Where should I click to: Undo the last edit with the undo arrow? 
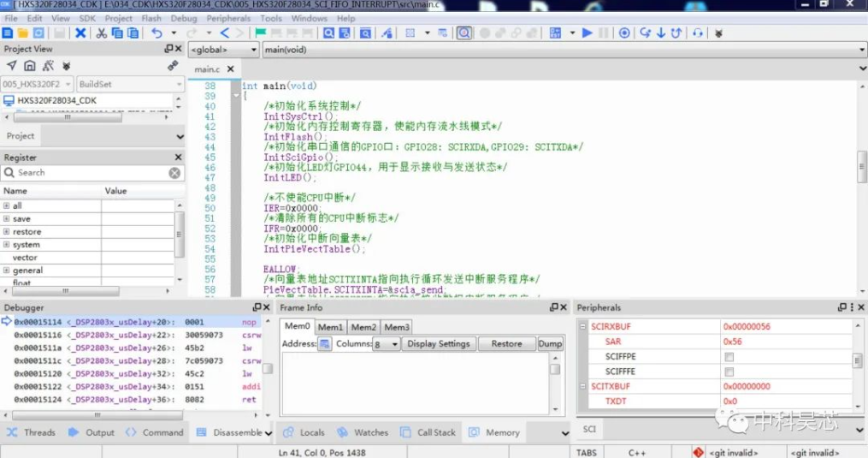(157, 33)
